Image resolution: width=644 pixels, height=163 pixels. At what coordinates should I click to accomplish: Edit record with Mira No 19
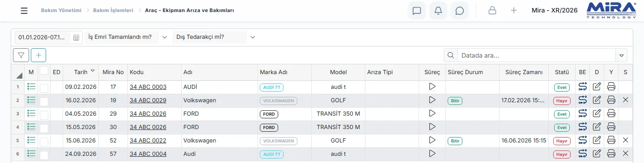pyautogui.click(x=597, y=100)
